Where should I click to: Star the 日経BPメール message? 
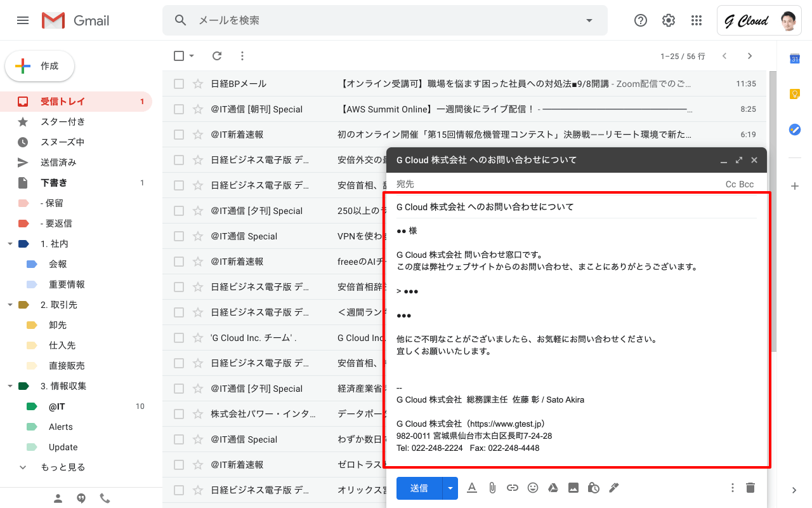pos(198,84)
